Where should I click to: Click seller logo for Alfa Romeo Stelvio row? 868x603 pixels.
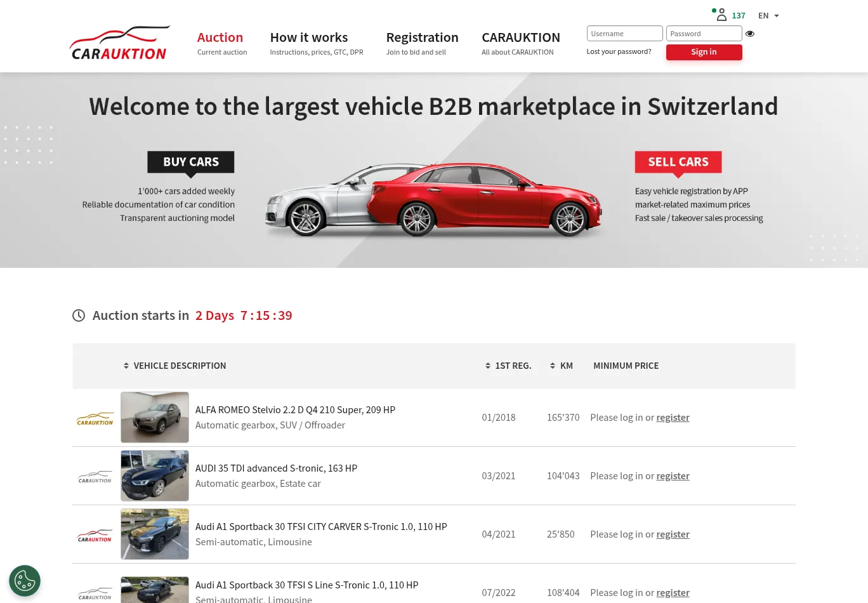coord(95,419)
